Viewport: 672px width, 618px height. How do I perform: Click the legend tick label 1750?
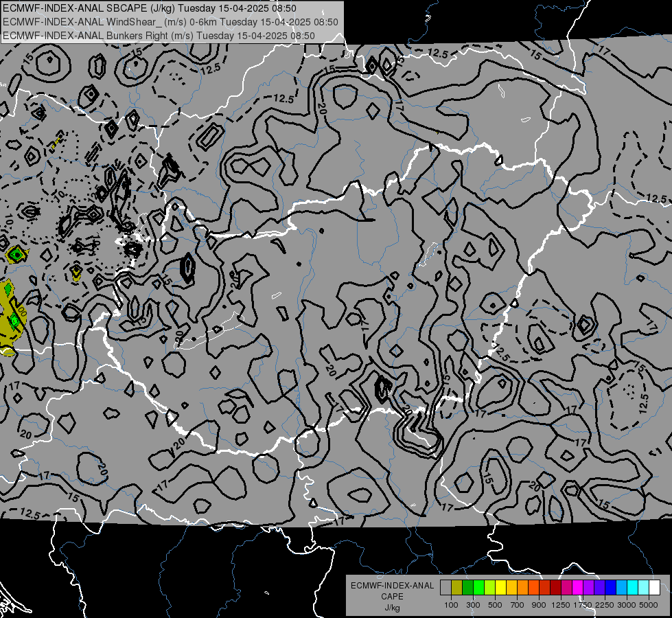583,605
